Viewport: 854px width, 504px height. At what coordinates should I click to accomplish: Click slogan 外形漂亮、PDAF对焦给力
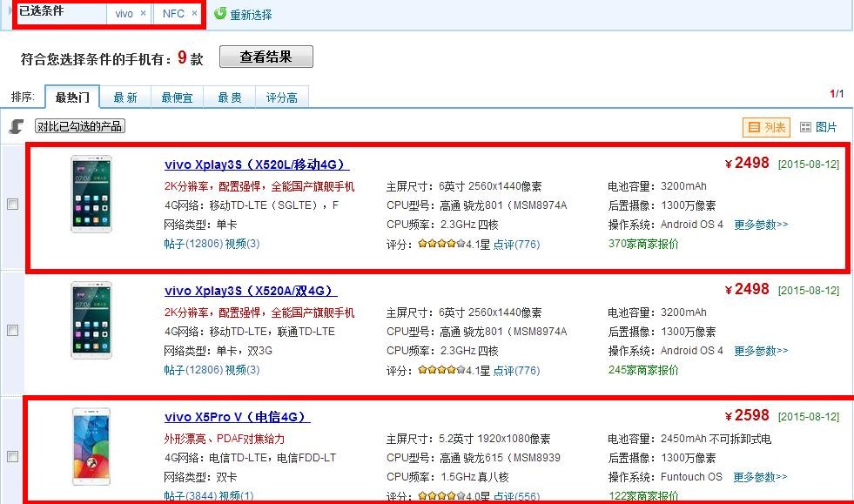(x=225, y=439)
